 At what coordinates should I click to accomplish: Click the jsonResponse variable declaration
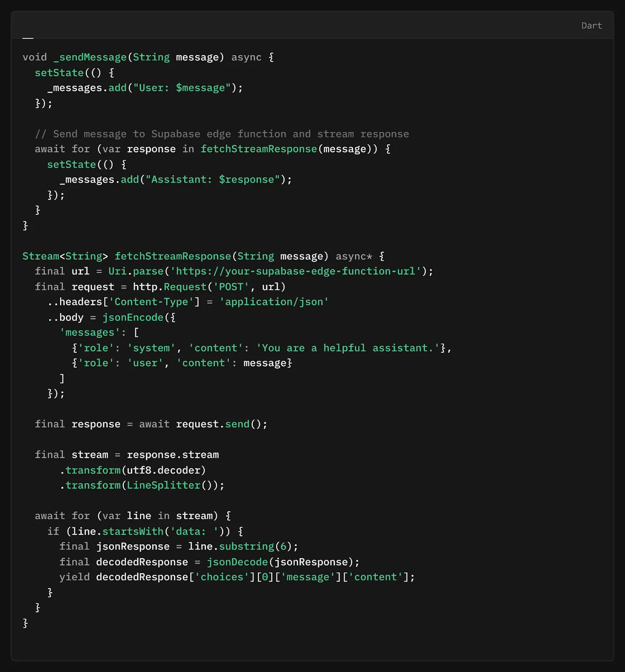(x=133, y=546)
